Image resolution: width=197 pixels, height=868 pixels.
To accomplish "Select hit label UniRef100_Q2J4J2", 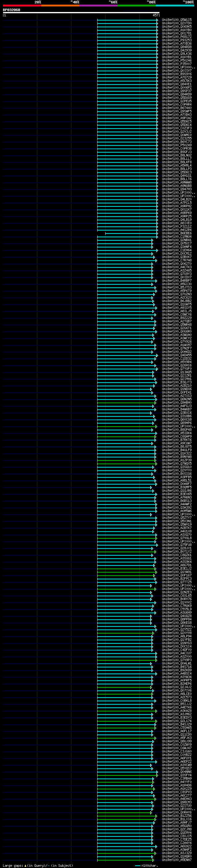I will click(177, 687).
